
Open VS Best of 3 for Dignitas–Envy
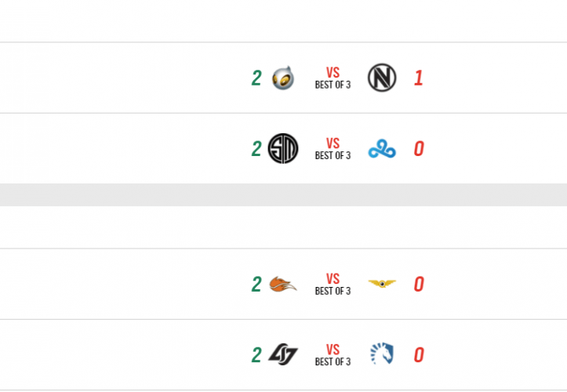click(333, 78)
